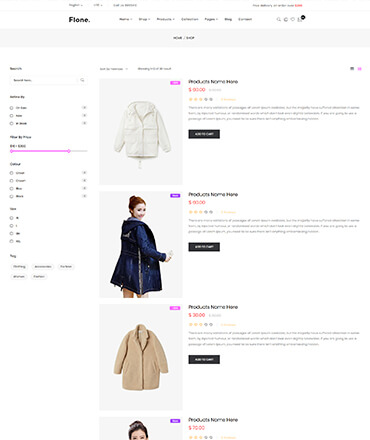Expand the Shop menu dropdown
The width and height of the screenshot is (370, 440).
(x=144, y=19)
